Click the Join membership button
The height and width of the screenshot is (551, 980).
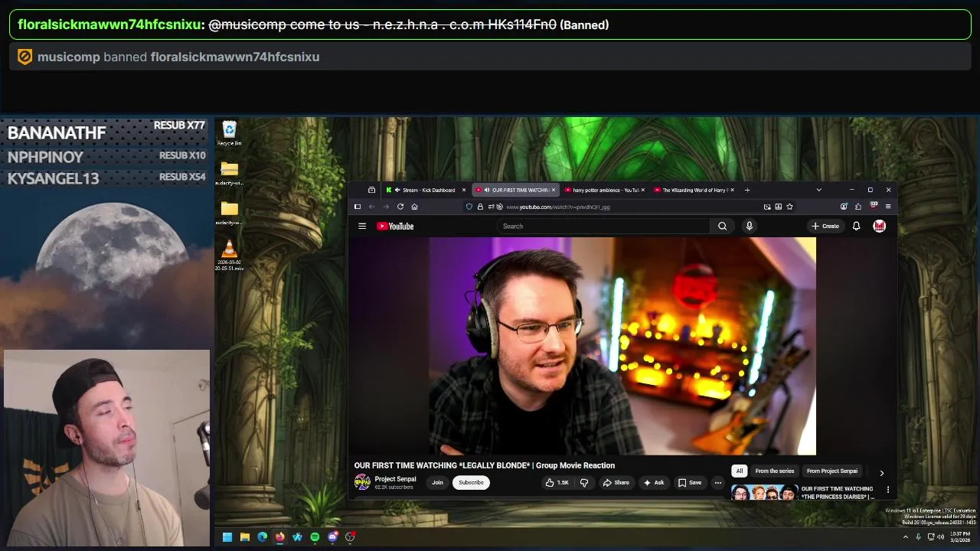(437, 482)
